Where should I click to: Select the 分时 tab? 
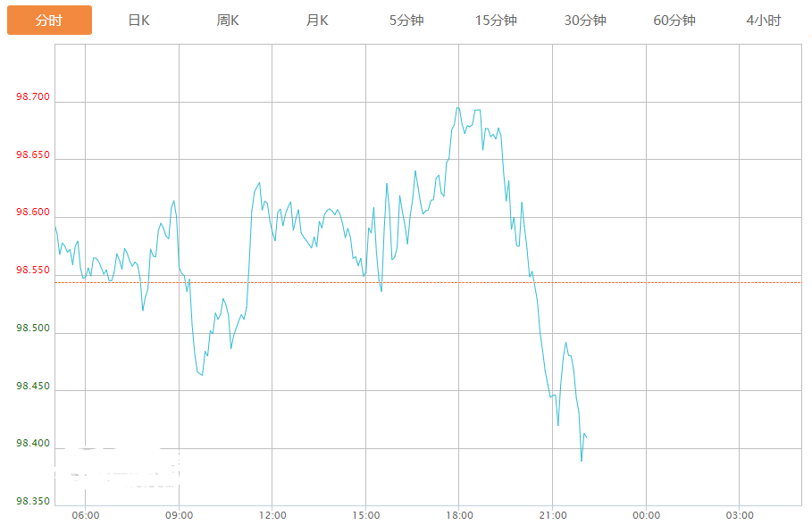[x=49, y=21]
